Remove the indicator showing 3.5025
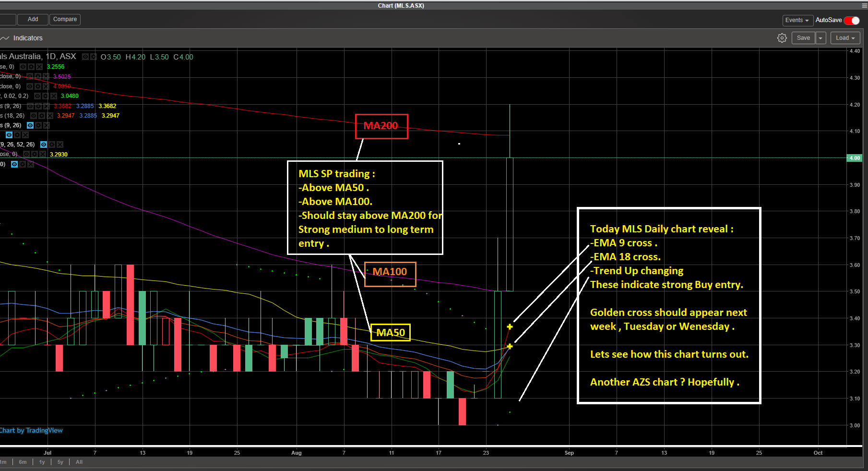 [x=46, y=76]
